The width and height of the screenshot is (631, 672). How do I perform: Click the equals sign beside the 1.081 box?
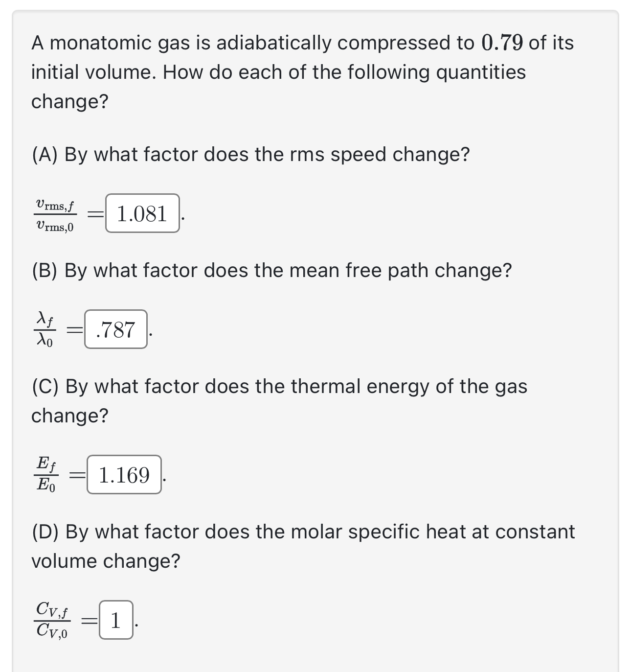pos(94,214)
